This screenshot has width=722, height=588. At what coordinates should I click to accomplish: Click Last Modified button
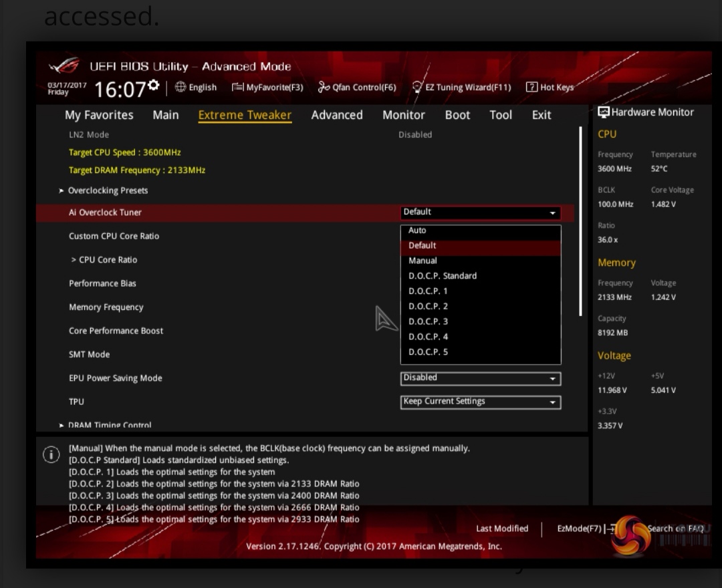click(x=502, y=529)
